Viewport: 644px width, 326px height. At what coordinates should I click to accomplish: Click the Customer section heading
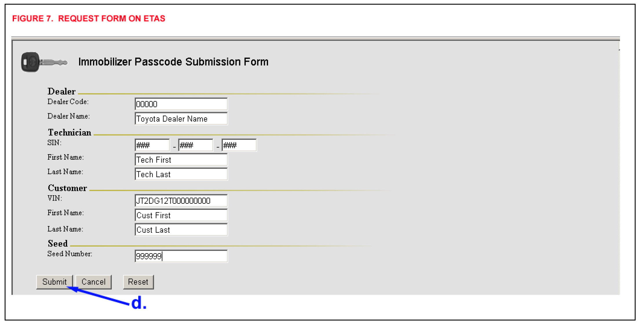pos(67,188)
